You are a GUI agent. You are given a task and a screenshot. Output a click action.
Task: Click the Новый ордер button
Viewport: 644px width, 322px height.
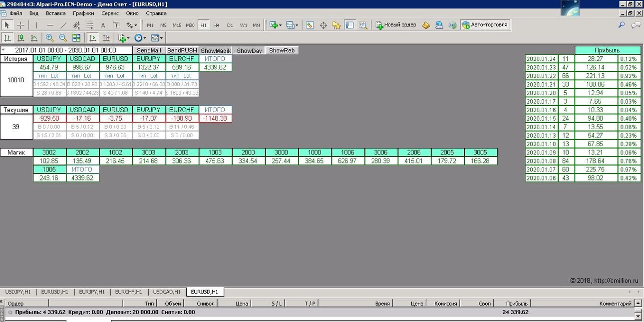[396, 25]
